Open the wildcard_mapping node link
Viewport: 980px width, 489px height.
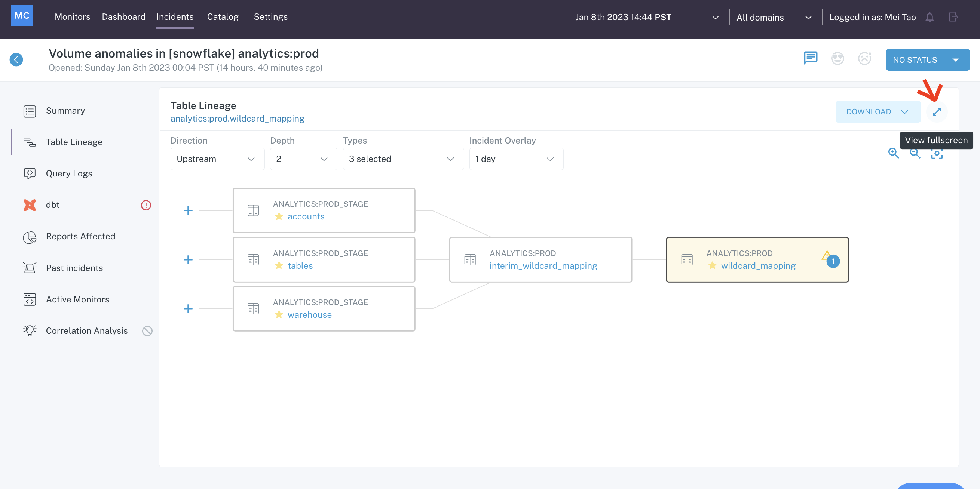pos(758,265)
